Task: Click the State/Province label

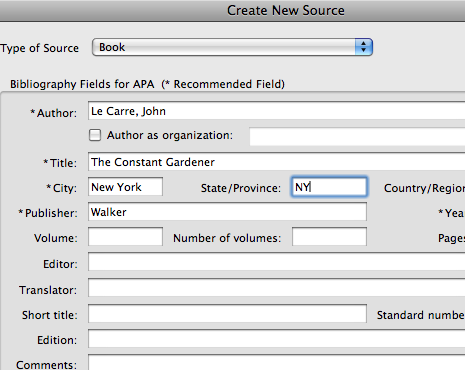Action: click(x=241, y=188)
